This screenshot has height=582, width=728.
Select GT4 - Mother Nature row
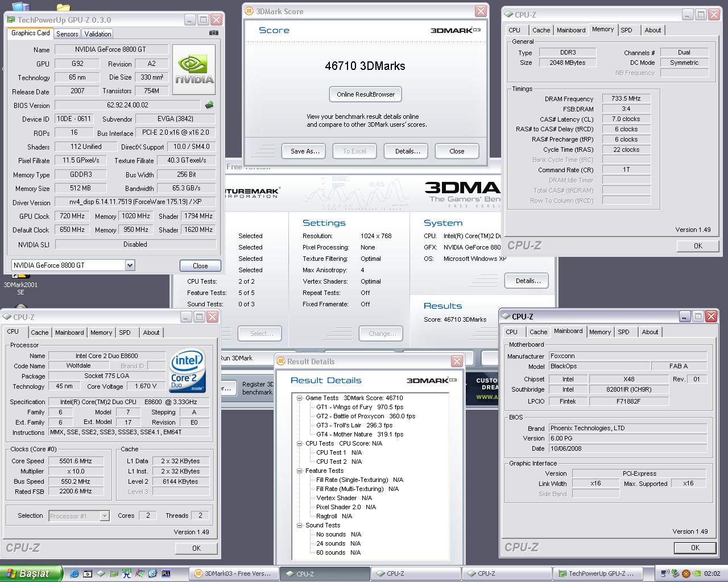click(359, 434)
